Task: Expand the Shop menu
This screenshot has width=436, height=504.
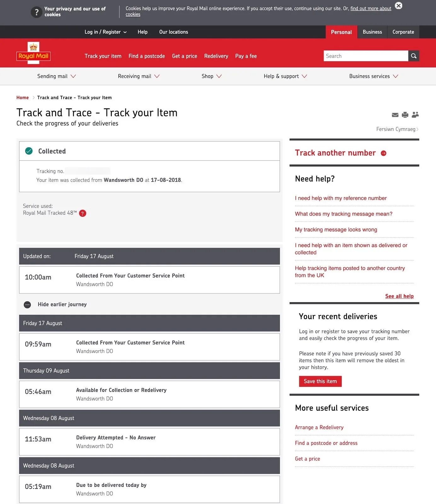Action: point(212,76)
